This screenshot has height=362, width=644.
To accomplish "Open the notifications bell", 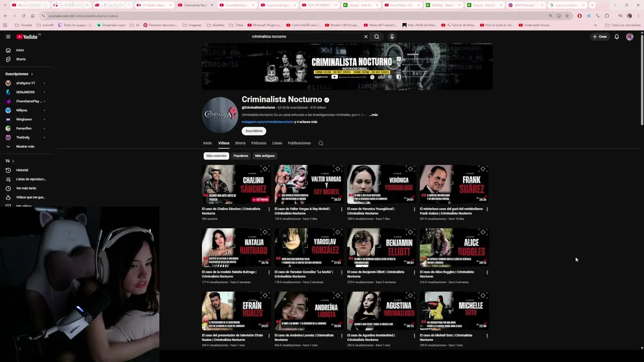I will coord(616,37).
